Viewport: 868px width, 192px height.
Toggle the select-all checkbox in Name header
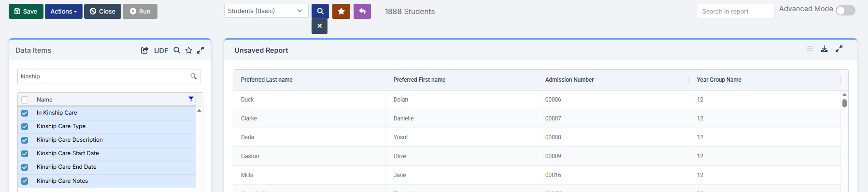point(25,100)
